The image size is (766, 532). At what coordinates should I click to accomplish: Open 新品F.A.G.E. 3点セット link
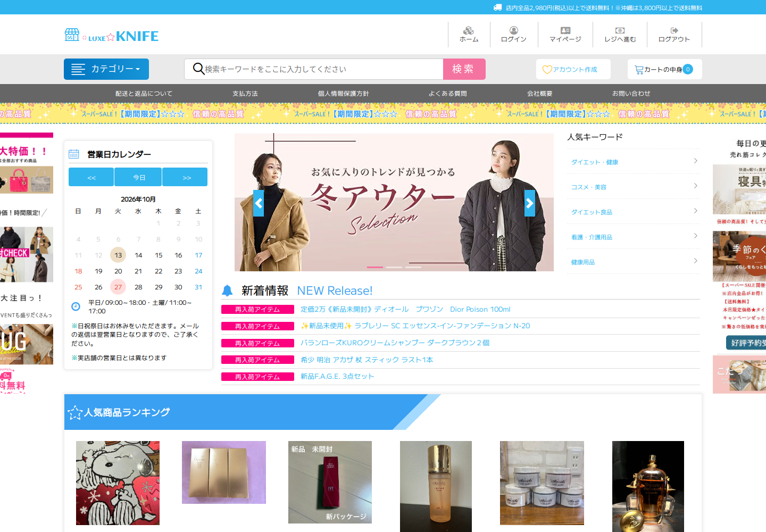pyautogui.click(x=337, y=376)
